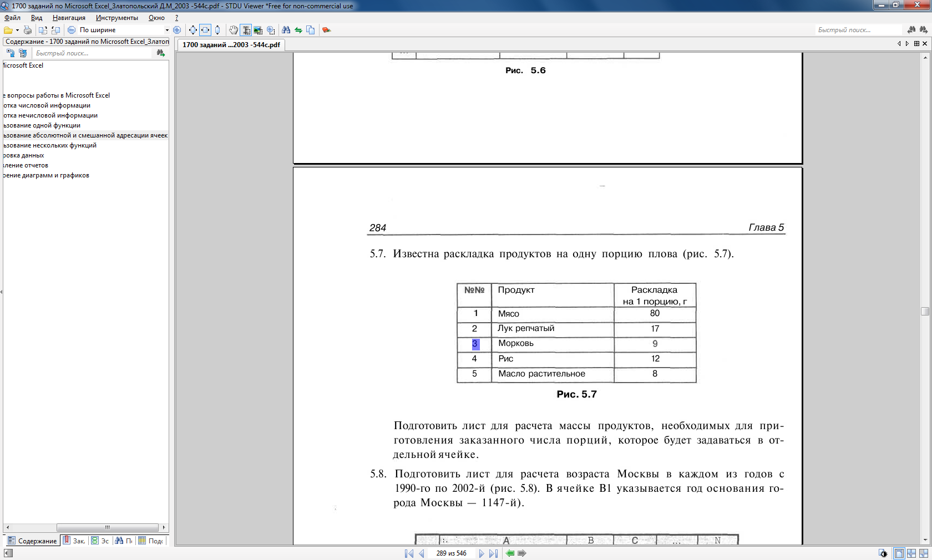This screenshot has width=932, height=560.
Task: Click the document vertical scrollbar thumb
Action: coord(925,311)
